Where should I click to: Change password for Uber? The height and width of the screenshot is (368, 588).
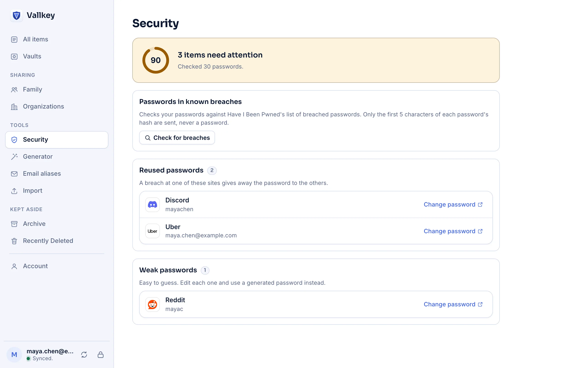point(453,231)
